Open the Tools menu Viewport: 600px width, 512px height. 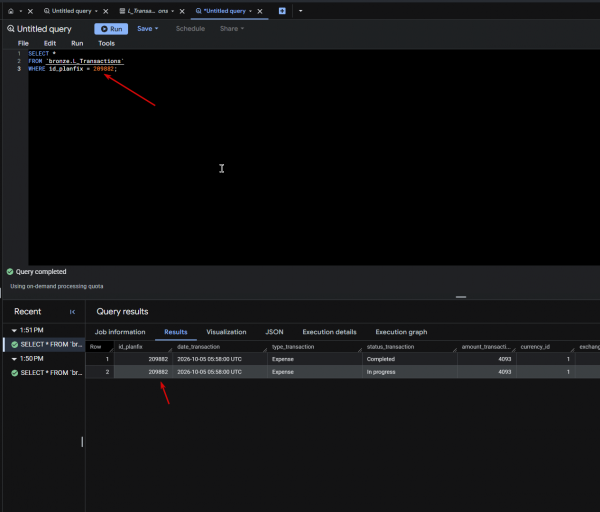(106, 43)
